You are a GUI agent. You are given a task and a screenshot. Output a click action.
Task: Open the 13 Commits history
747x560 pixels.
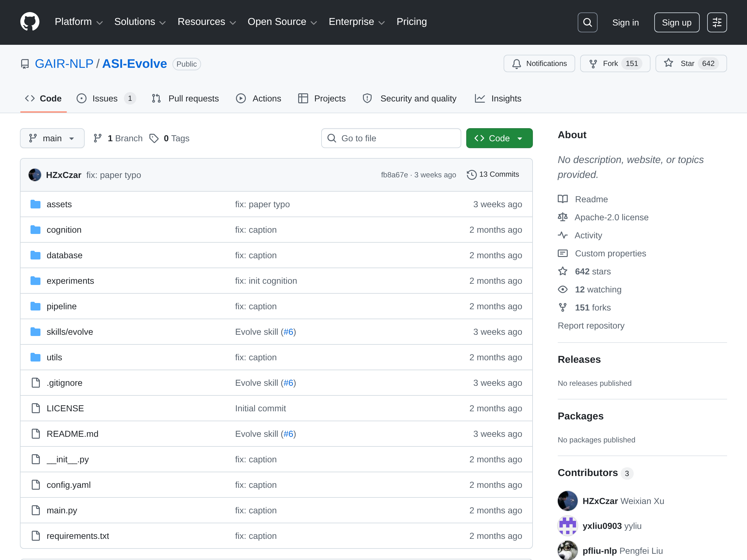coord(493,175)
